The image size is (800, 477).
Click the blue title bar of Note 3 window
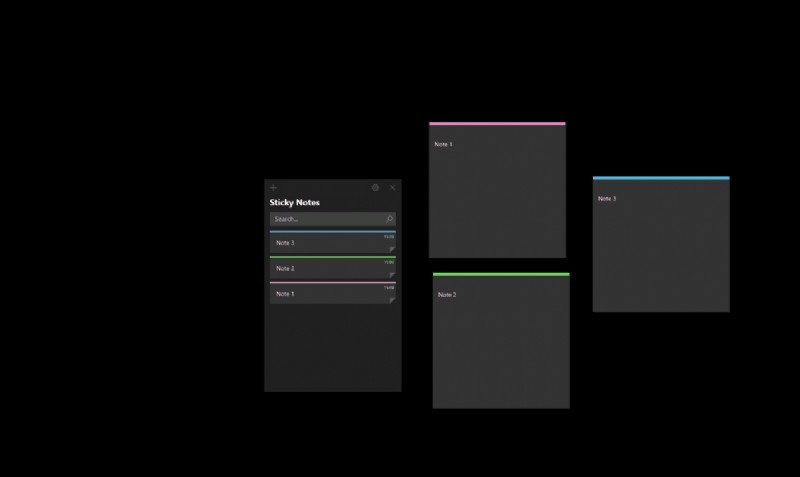[661, 178]
